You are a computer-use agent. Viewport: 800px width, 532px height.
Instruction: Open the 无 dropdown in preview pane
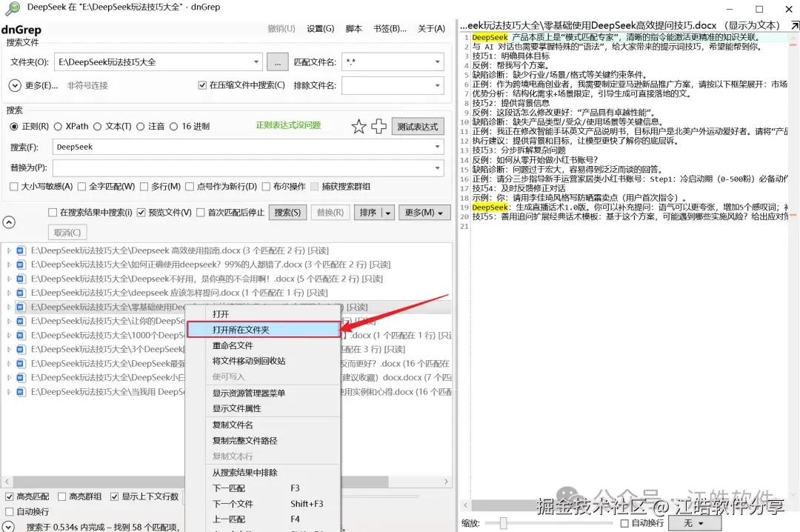[695, 523]
